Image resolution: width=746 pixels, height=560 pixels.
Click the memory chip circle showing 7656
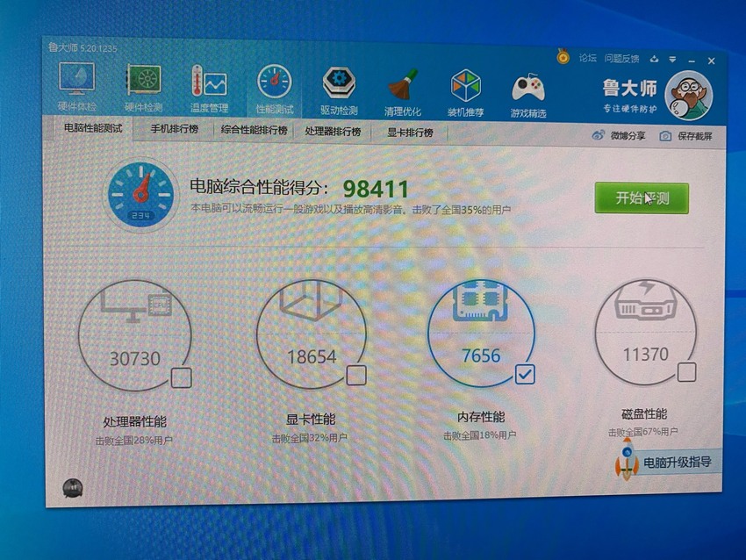pyautogui.click(x=482, y=333)
